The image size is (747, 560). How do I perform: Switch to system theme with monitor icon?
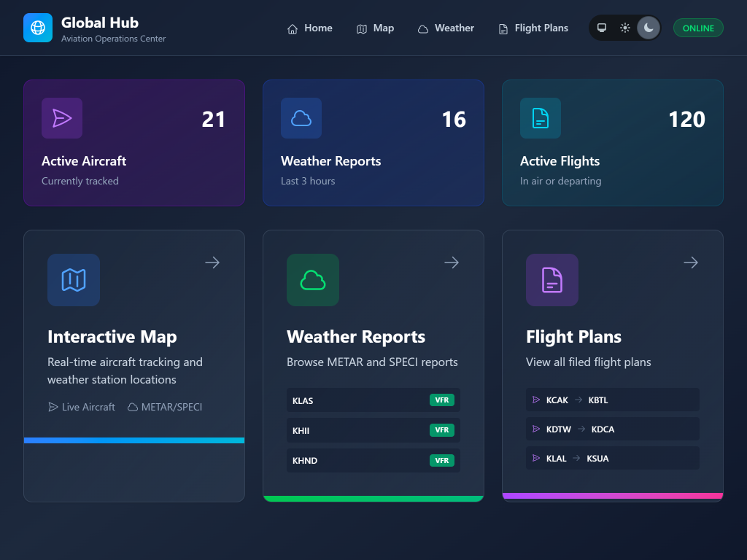click(x=602, y=28)
